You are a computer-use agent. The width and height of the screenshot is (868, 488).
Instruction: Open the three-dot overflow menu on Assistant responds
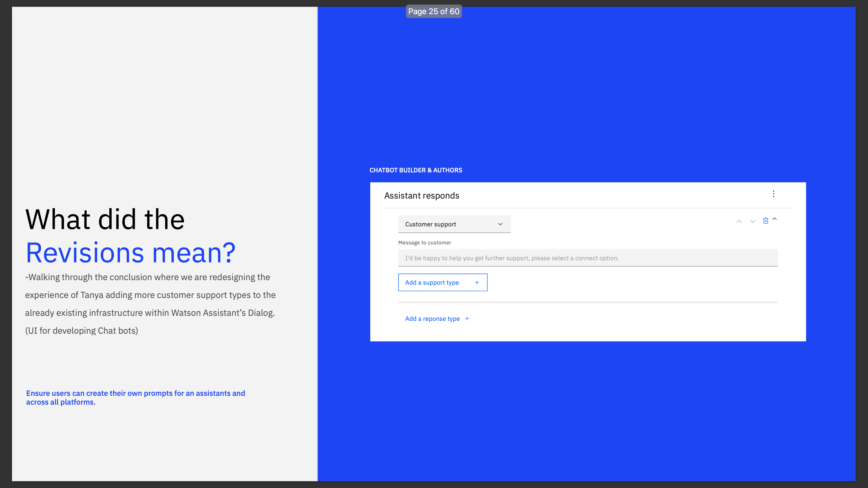click(774, 194)
